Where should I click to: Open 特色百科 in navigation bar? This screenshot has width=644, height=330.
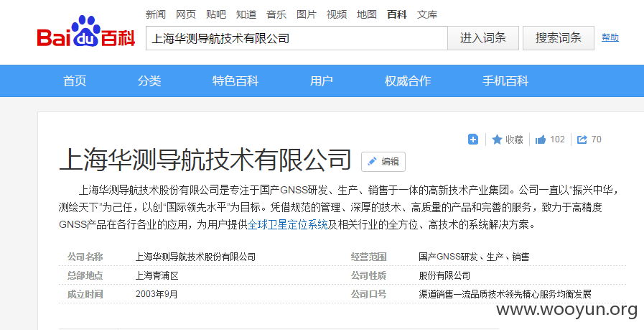click(235, 81)
